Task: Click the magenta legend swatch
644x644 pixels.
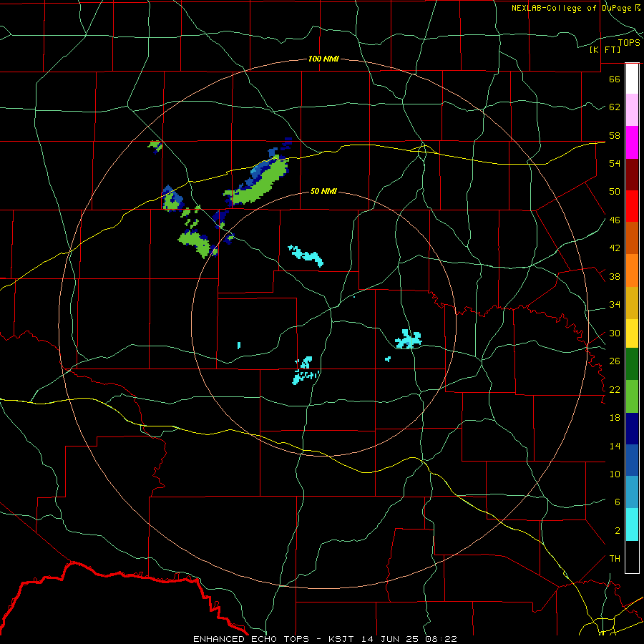Action: click(x=632, y=142)
